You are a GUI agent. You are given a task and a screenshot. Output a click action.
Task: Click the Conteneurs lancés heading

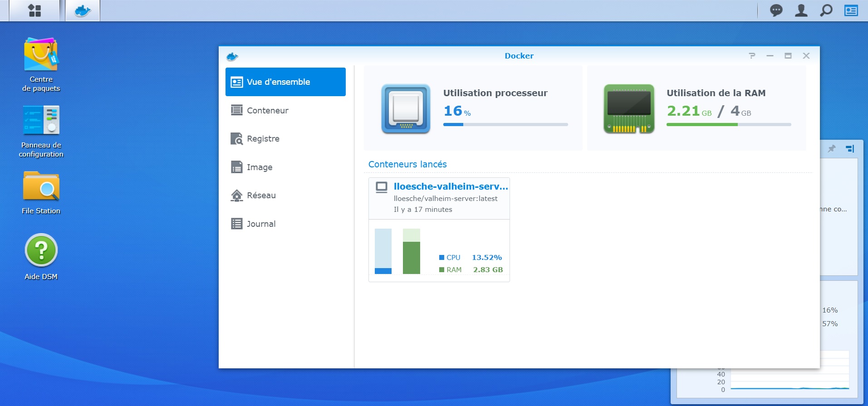(x=407, y=164)
